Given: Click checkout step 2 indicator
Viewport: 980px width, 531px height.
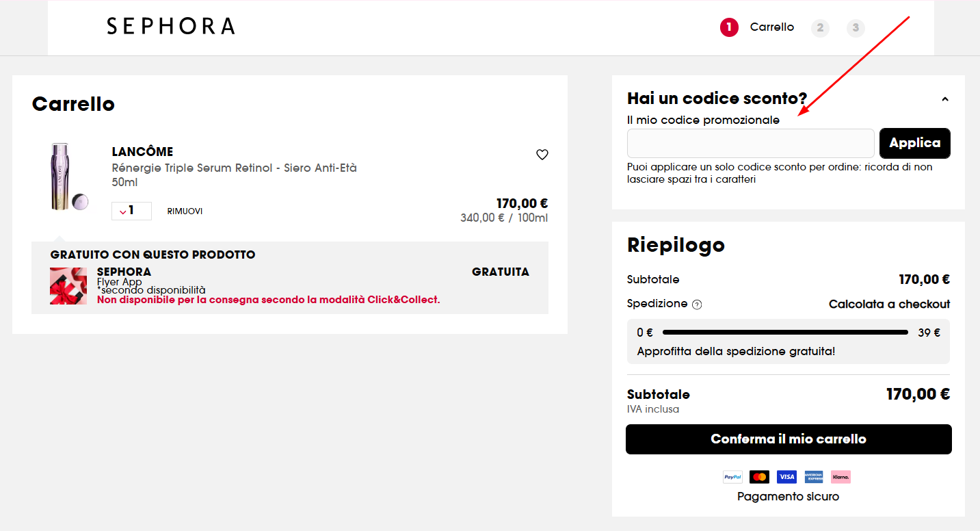Looking at the screenshot, I should click(820, 28).
